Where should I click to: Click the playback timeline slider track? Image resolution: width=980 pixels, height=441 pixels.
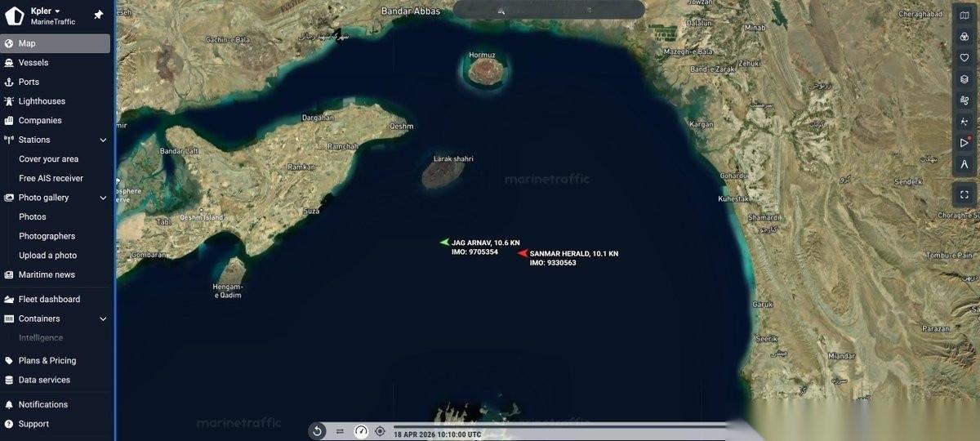coord(560,425)
